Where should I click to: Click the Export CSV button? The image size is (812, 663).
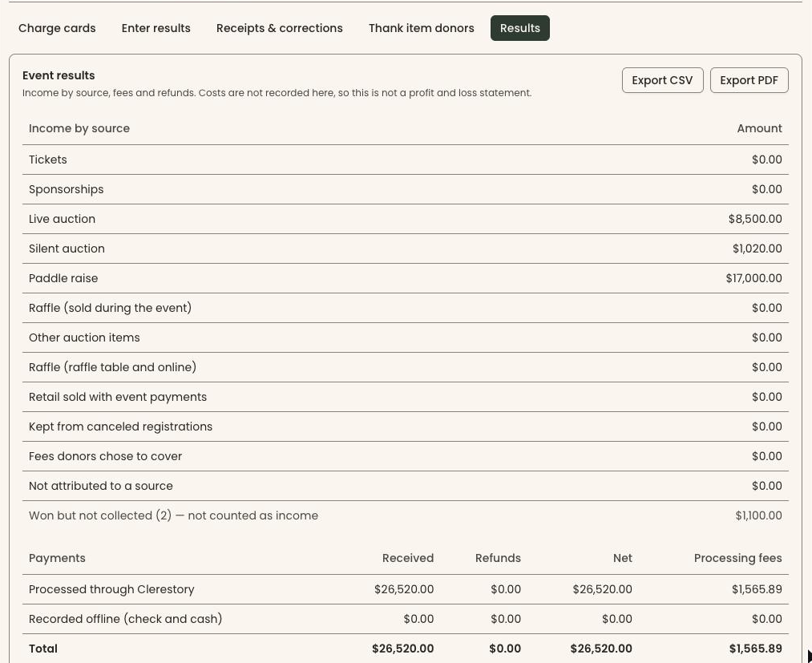(x=662, y=80)
